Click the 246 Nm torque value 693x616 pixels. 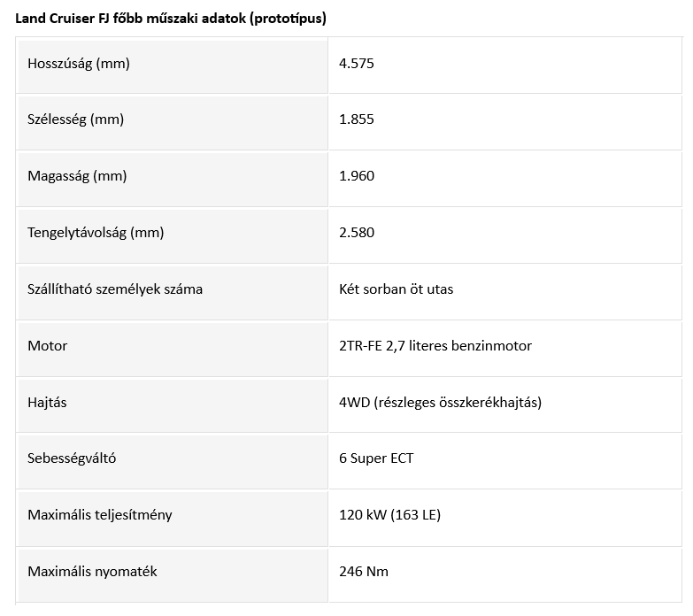tap(364, 572)
